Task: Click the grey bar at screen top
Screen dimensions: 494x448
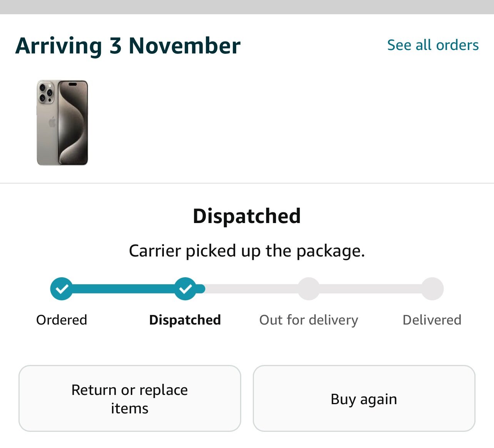Action: pos(247,7)
